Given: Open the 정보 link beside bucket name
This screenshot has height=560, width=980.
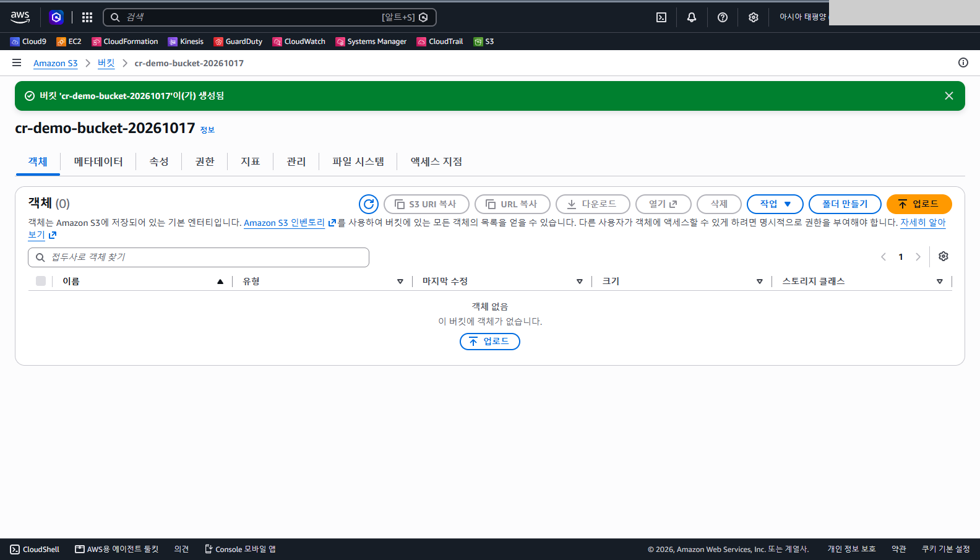Looking at the screenshot, I should pyautogui.click(x=207, y=130).
